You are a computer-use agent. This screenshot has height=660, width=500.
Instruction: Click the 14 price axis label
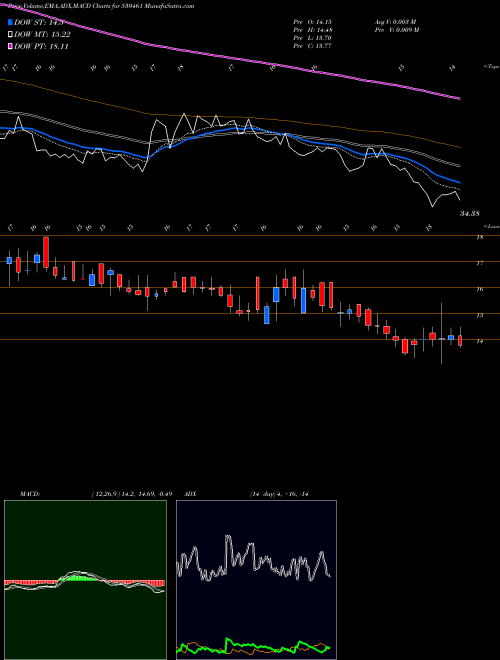click(479, 341)
